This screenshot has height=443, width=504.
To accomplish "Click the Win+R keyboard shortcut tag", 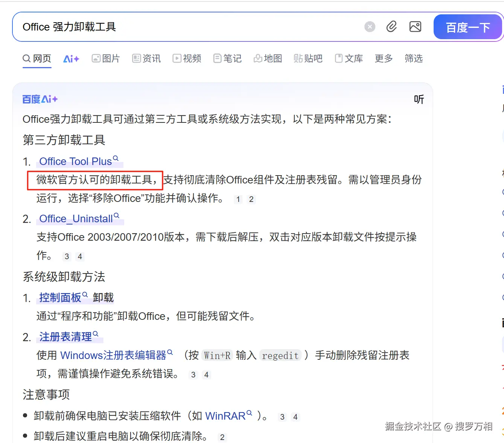I will point(217,355).
